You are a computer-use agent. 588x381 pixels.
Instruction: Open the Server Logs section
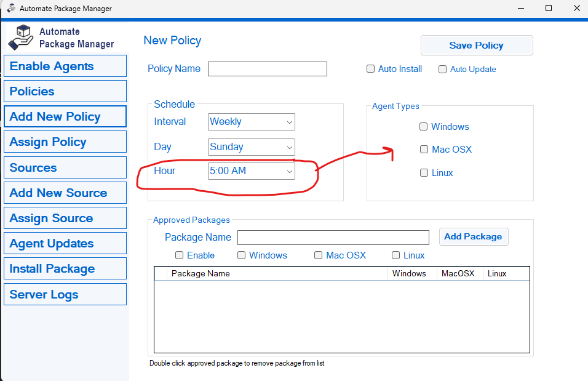(x=65, y=294)
